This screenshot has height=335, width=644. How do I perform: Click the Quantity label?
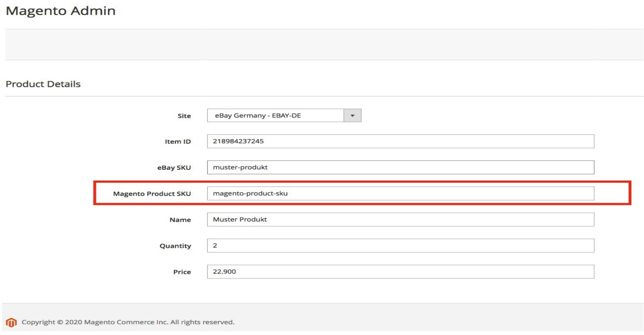click(175, 246)
